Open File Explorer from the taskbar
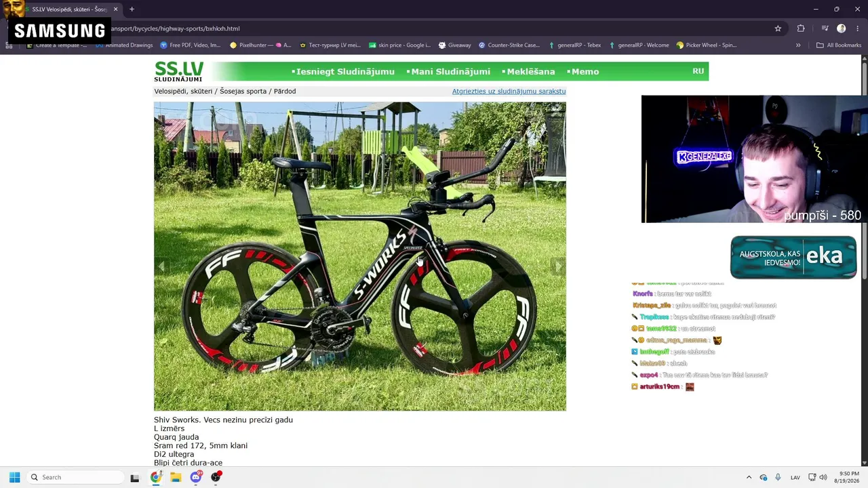The height and width of the screenshot is (488, 868). click(176, 477)
